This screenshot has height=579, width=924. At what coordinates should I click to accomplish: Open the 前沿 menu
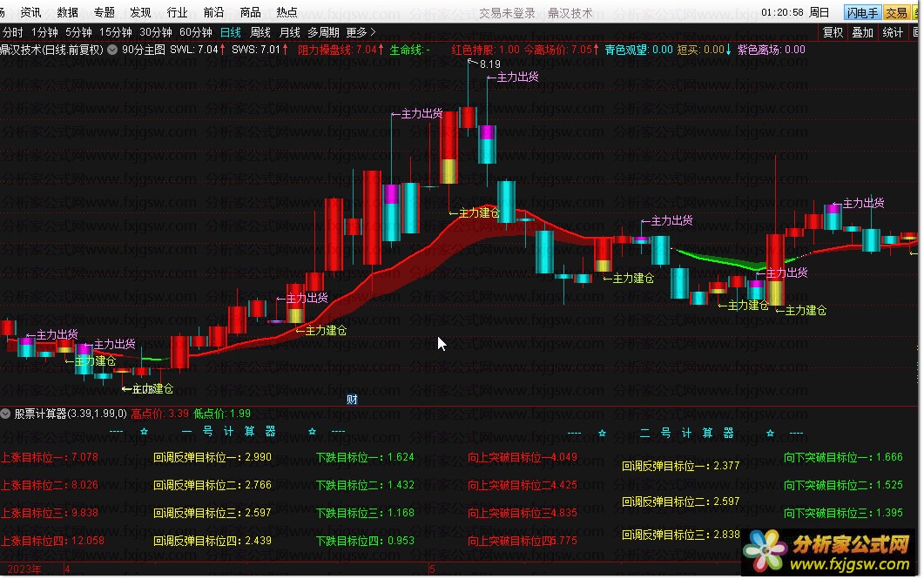click(213, 12)
